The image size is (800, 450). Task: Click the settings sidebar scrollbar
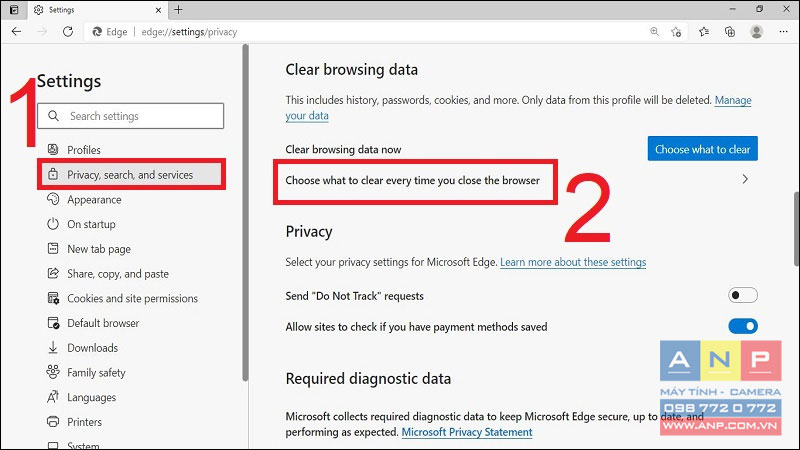(x=245, y=213)
